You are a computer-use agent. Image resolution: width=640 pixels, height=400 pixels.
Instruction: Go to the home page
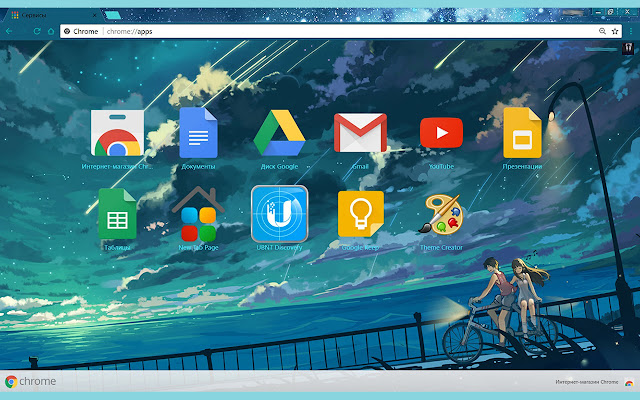51,31
